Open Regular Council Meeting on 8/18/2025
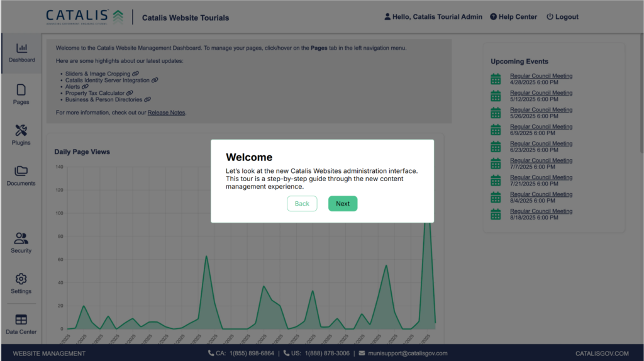Viewport: 644px width, 361px height. tap(541, 211)
